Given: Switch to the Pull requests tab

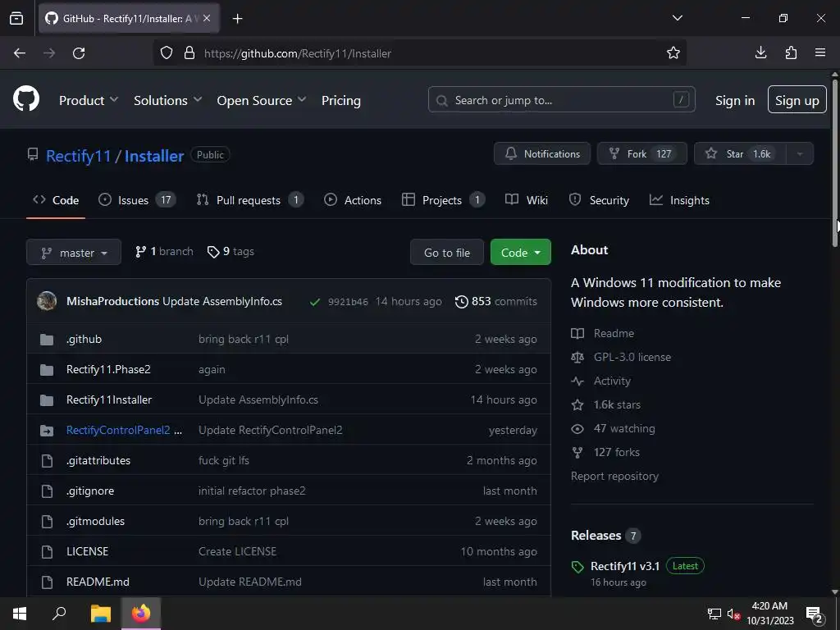Looking at the screenshot, I should tap(249, 200).
